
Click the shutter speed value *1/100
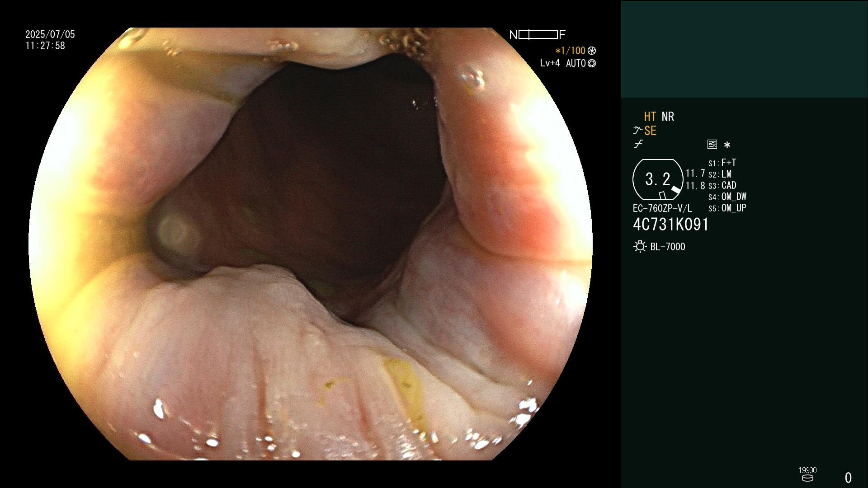[571, 51]
